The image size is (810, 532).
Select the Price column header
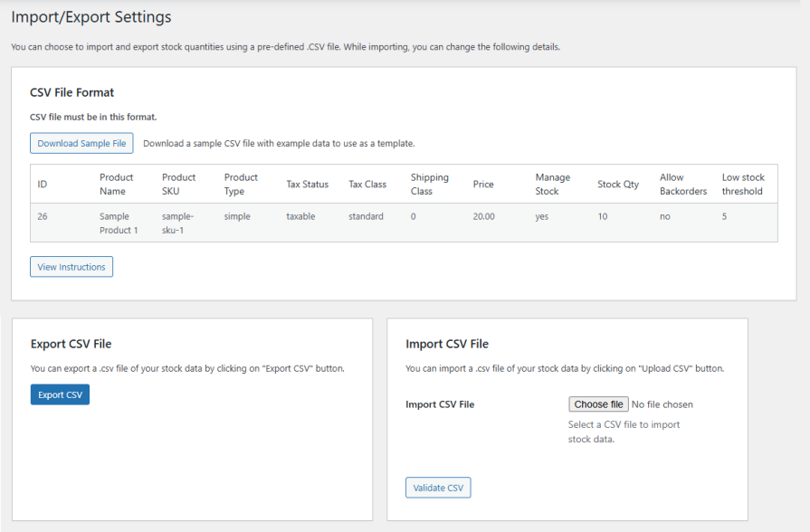(483, 185)
